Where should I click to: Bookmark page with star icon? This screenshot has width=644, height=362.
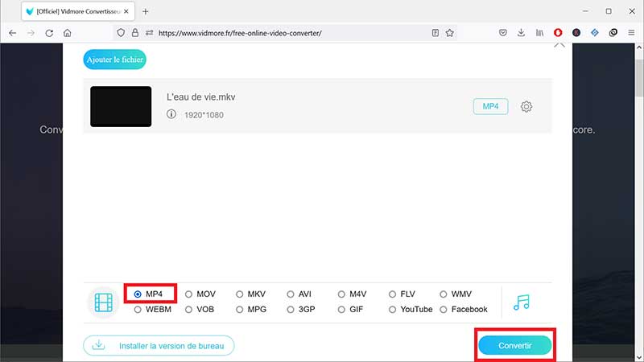tap(450, 33)
